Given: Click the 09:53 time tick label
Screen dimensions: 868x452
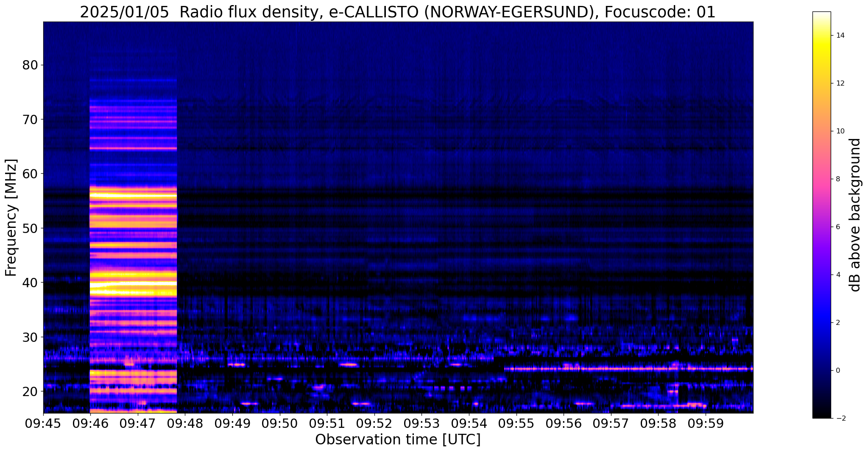Looking at the screenshot, I should (x=422, y=424).
